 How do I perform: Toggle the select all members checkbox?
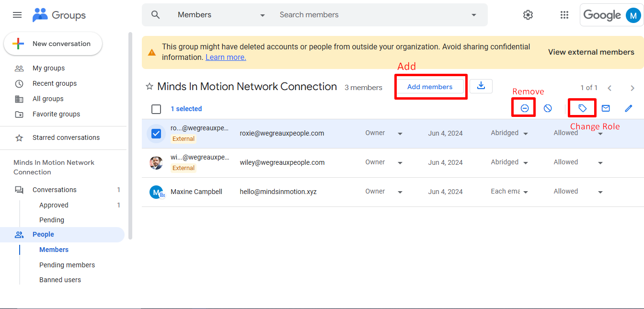click(x=156, y=109)
